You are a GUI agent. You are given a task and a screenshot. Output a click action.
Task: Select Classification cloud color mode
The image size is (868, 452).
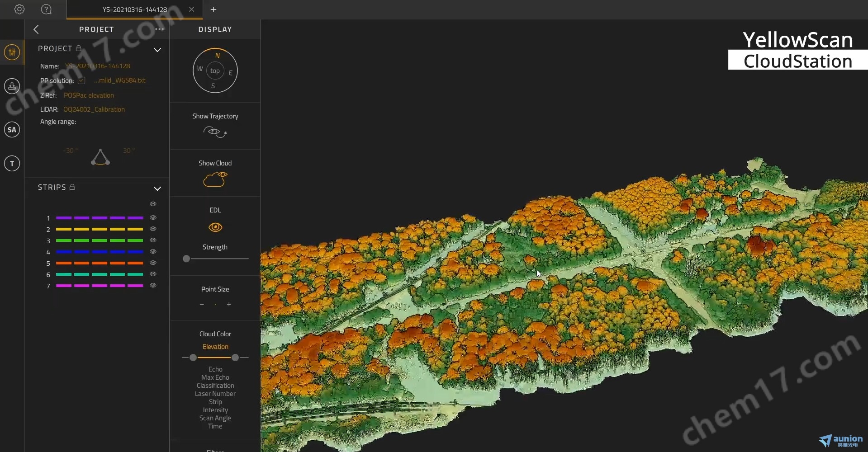[215, 386]
